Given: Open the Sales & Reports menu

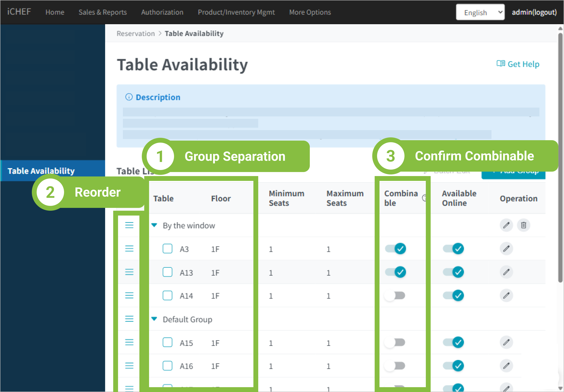Looking at the screenshot, I should pyautogui.click(x=103, y=12).
